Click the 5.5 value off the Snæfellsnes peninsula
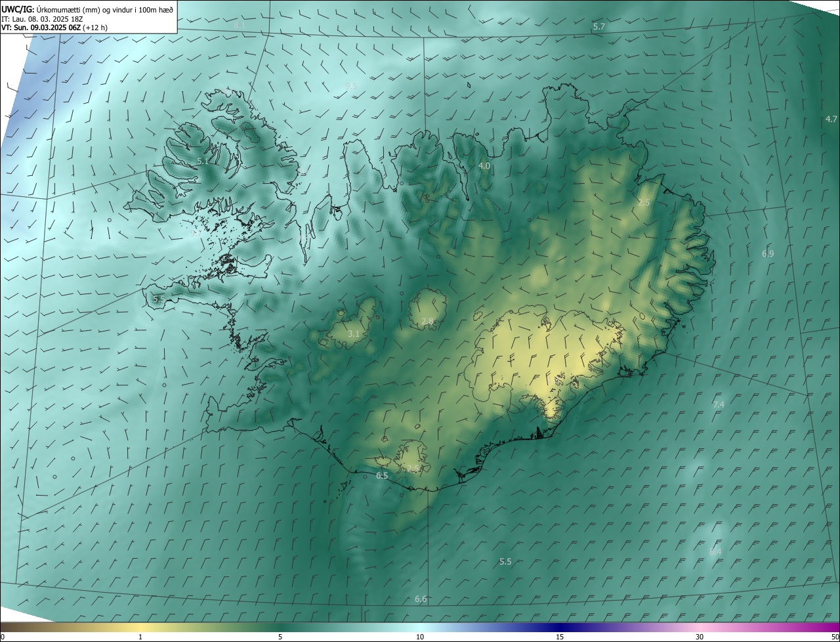 pyautogui.click(x=159, y=299)
